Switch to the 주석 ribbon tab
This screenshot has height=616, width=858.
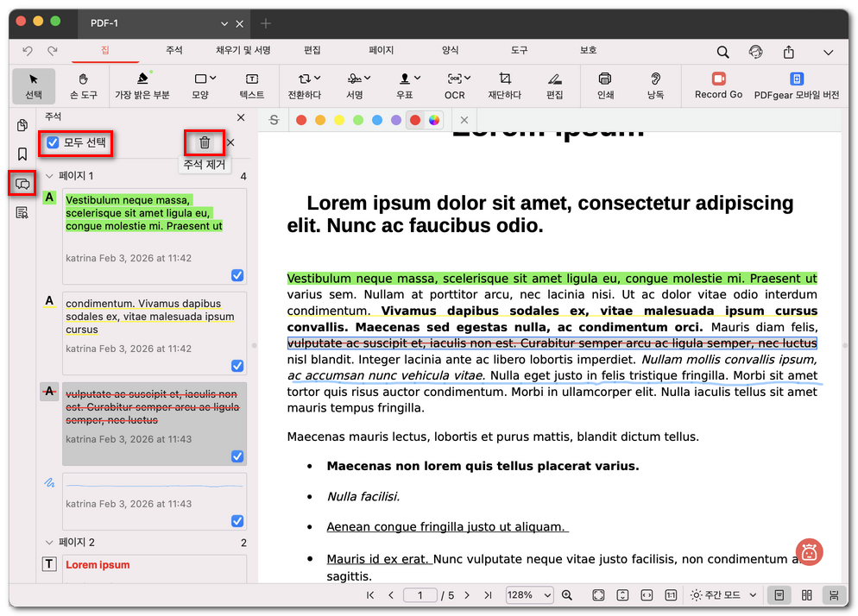coord(173,51)
